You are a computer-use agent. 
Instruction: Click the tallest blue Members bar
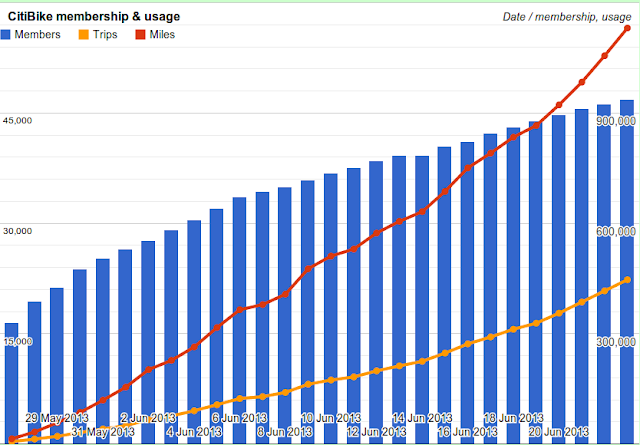[627, 271]
